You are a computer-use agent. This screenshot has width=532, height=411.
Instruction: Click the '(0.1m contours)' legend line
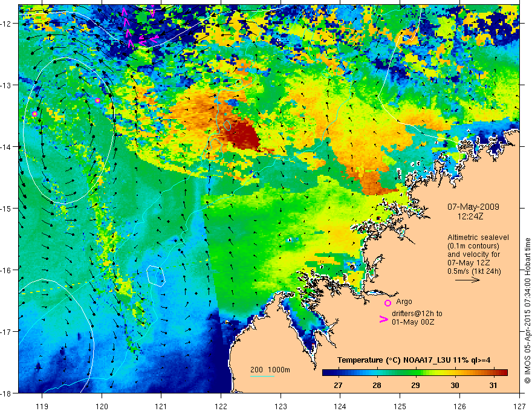(473, 246)
